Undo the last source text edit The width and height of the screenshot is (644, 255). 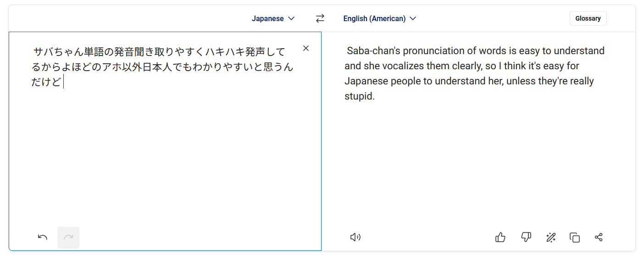(x=43, y=237)
